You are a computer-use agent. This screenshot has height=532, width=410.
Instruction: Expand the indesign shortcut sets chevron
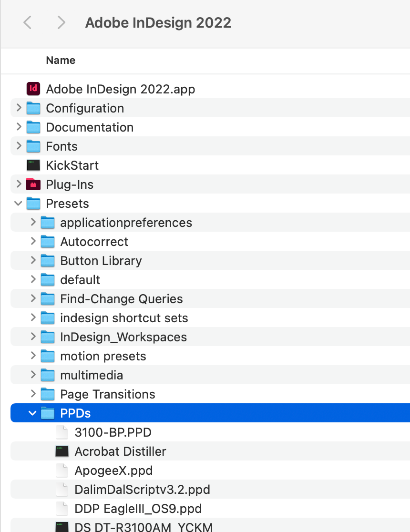coord(33,317)
